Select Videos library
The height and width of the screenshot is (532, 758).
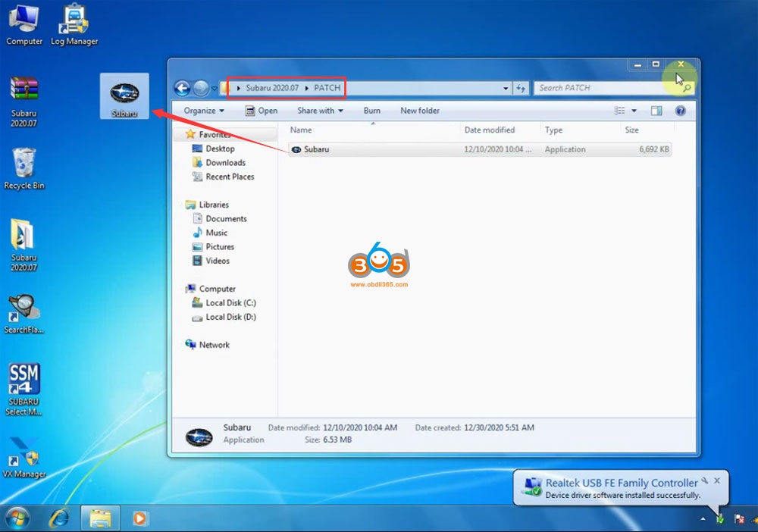(x=218, y=261)
